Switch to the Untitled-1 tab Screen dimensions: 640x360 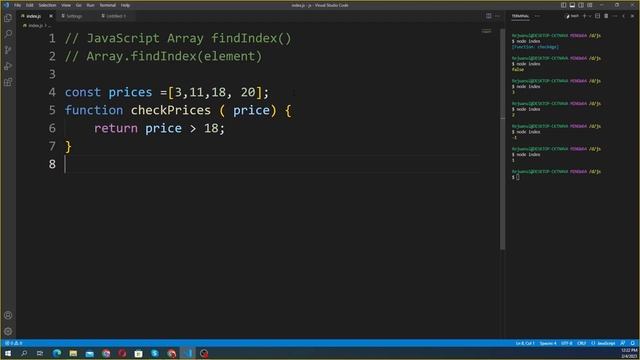click(116, 16)
